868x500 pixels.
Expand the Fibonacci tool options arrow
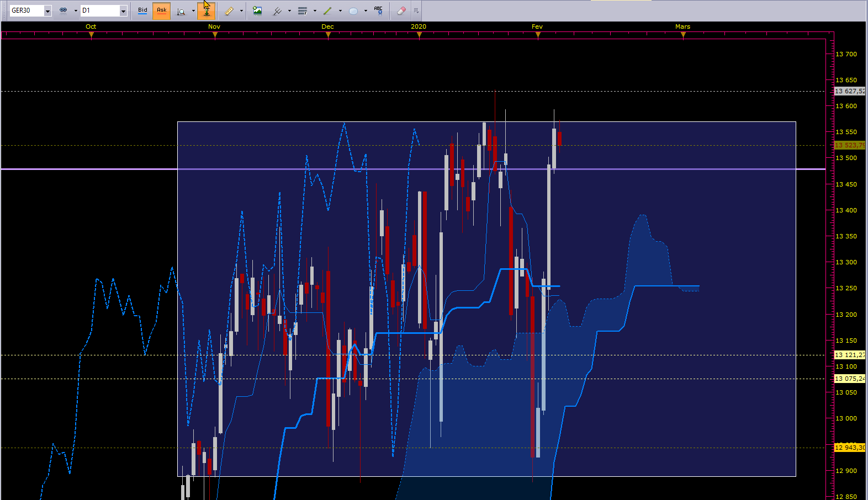315,11
